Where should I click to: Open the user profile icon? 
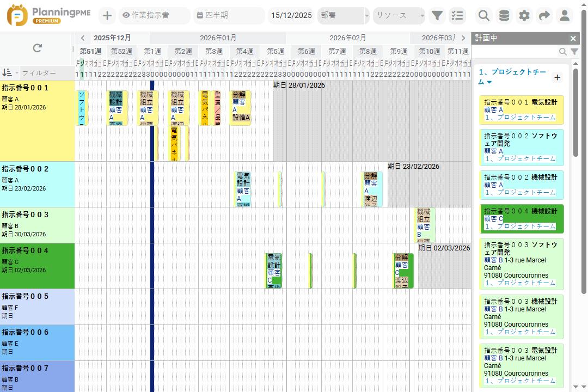tap(565, 15)
